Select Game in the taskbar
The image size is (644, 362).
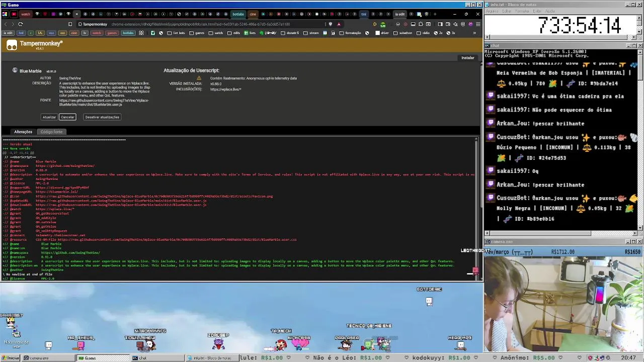point(103,358)
